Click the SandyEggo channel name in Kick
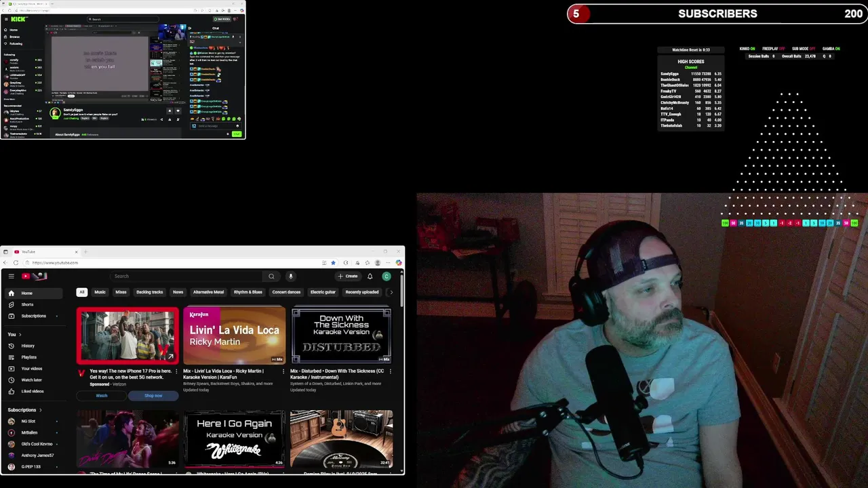 [73, 110]
